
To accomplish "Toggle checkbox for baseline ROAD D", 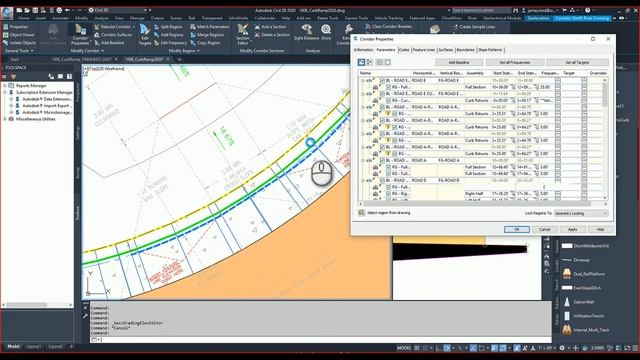I will point(382,180).
